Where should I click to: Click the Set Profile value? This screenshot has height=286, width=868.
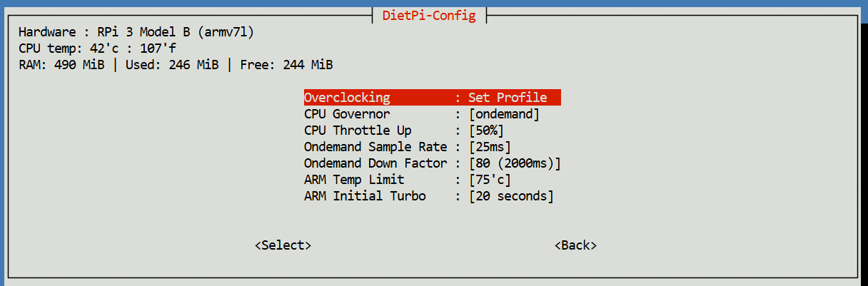pos(508,98)
